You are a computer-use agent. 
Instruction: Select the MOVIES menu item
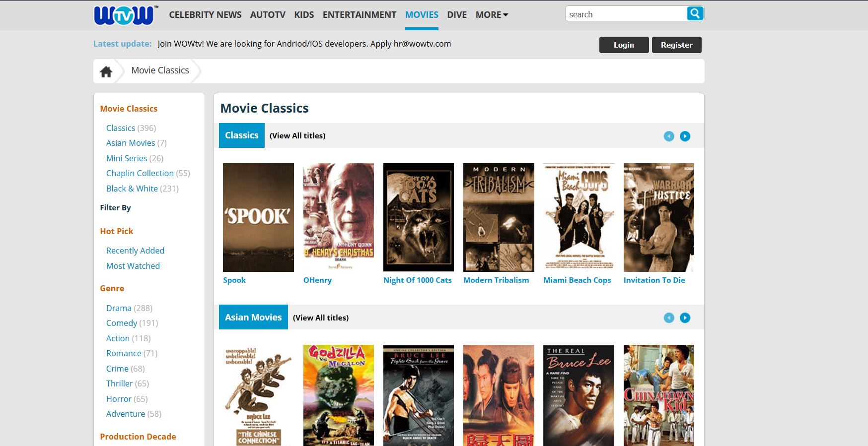pos(422,15)
